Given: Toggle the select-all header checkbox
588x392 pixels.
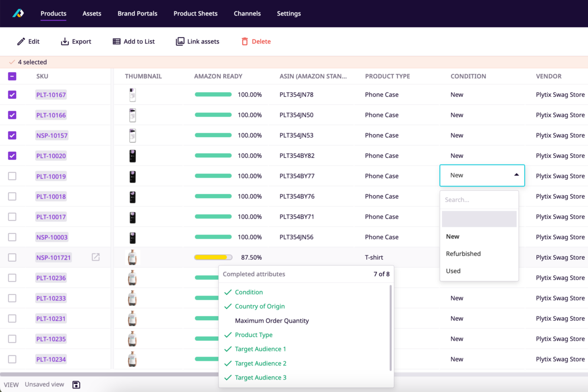Looking at the screenshot, I should (12, 76).
